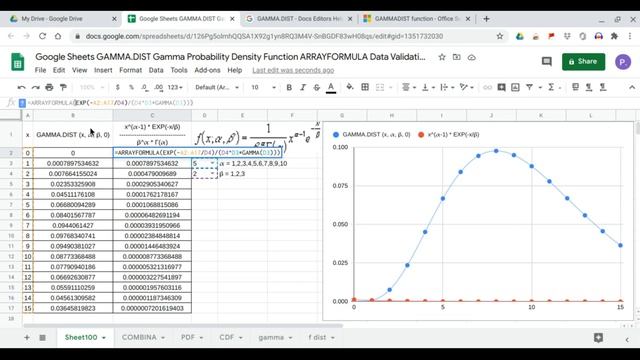Viewport: 640px width, 360px height.
Task: Decrease decimal places
Action: tap(144, 87)
